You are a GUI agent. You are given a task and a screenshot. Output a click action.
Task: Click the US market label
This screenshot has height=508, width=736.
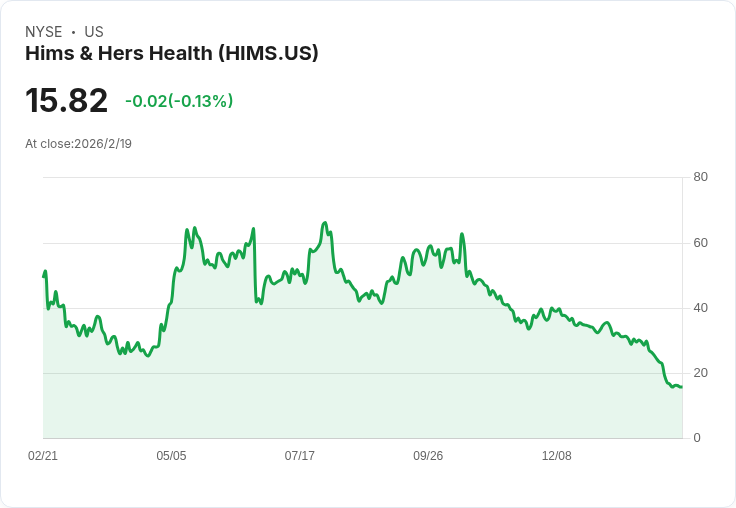coord(94,32)
